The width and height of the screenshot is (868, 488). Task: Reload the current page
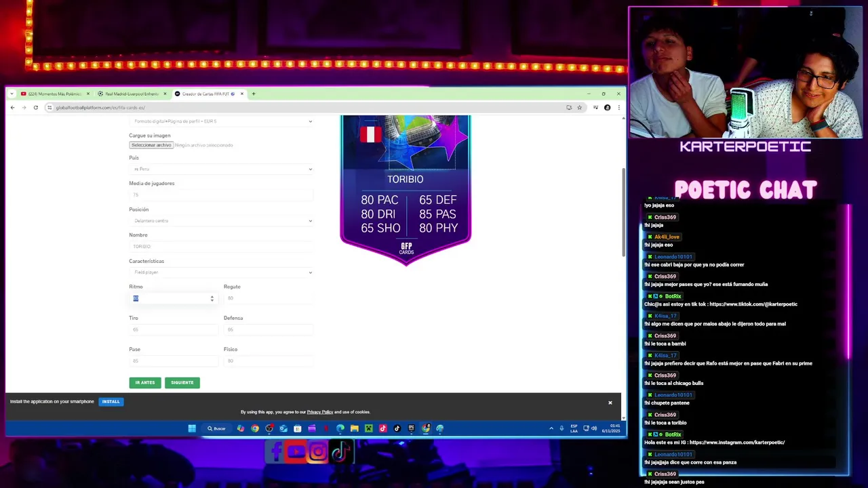[x=35, y=107]
